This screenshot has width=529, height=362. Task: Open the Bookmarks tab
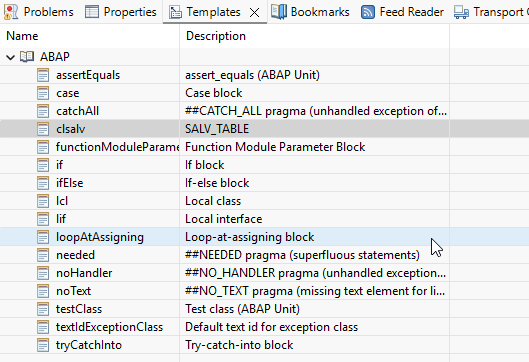(x=310, y=12)
